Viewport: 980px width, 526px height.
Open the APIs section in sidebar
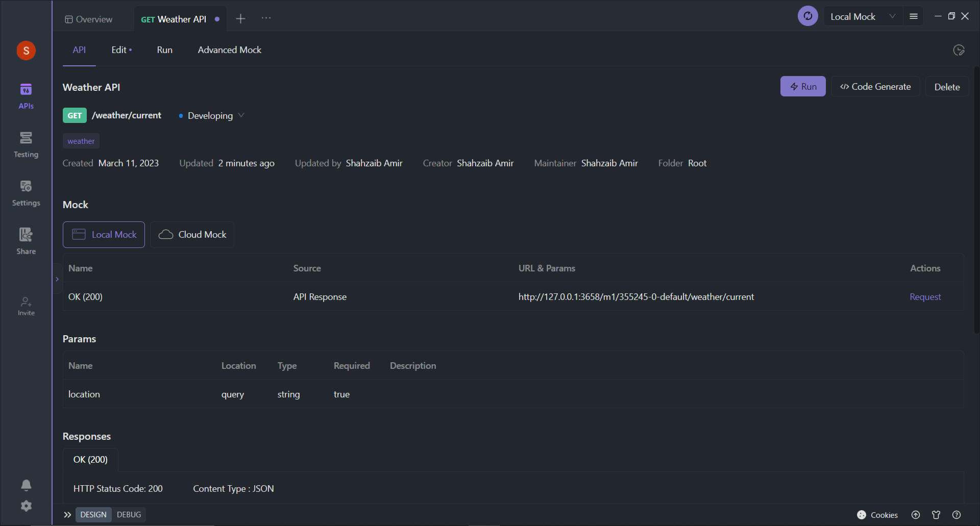click(26, 95)
